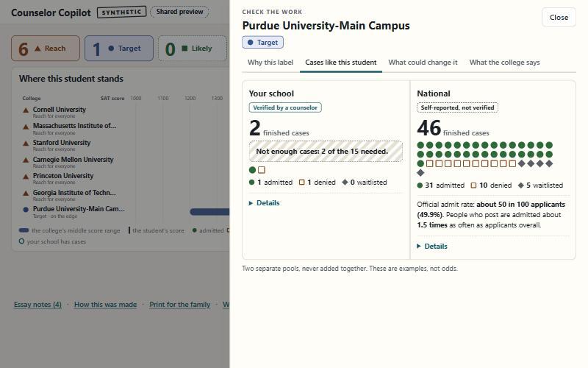This screenshot has height=368, width=588.
Task: Click the Verified by a counselor badge
Action: coord(285,107)
